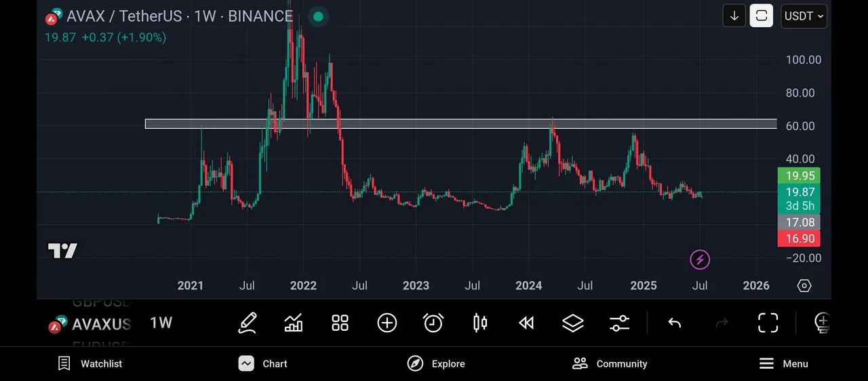This screenshot has height=381, width=868.
Task: Tap the gray 17.08 price label
Action: pyautogui.click(x=799, y=222)
